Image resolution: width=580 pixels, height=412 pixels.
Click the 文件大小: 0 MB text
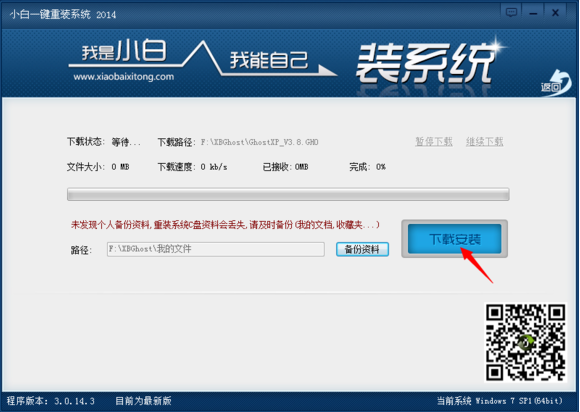98,167
